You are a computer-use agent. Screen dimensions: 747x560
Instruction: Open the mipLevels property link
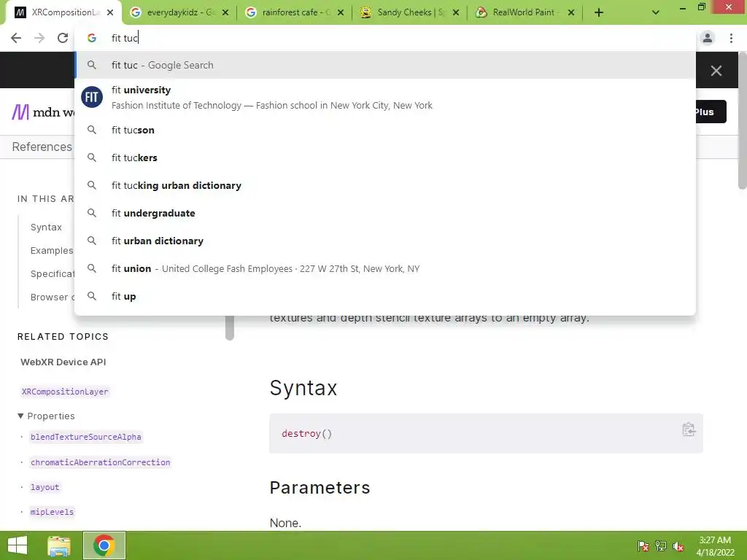coord(52,512)
